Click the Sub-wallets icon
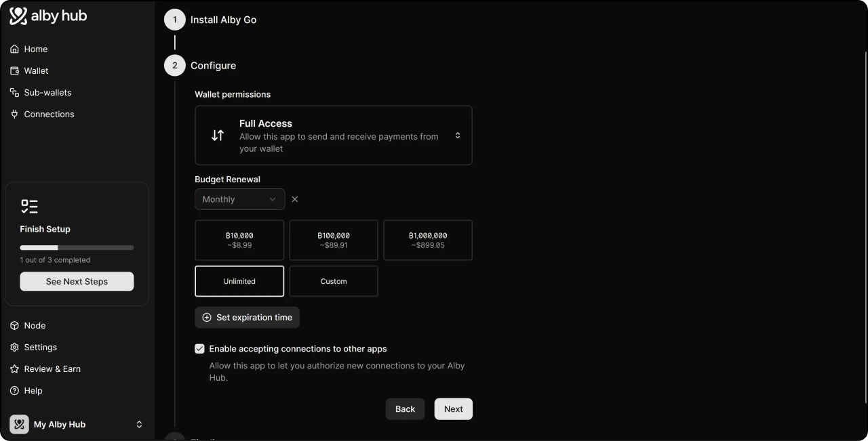Image resolution: width=868 pixels, height=441 pixels. click(14, 93)
